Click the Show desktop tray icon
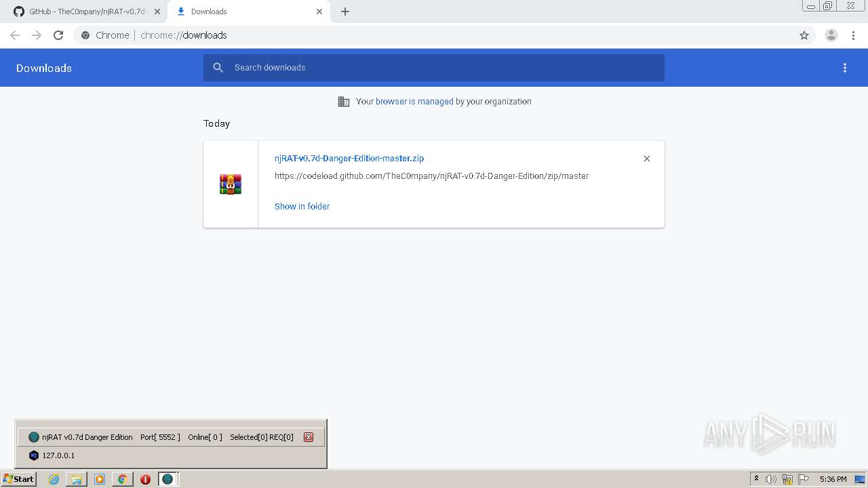The height and width of the screenshot is (488, 868). (x=860, y=479)
